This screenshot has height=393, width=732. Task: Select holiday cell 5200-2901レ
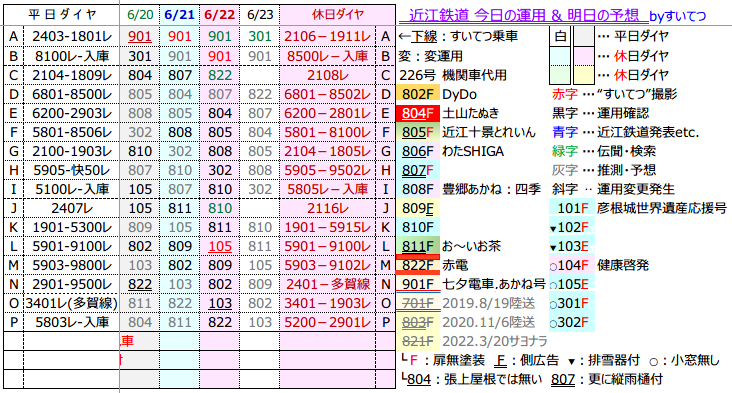[x=328, y=323]
